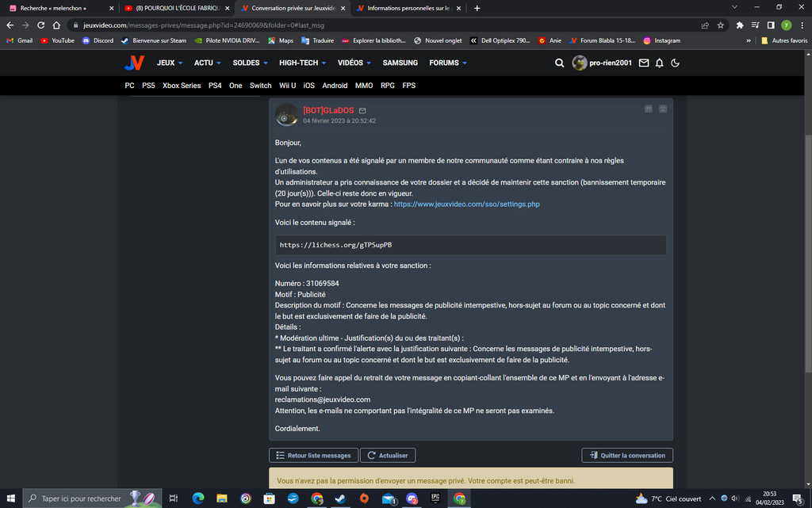Click the lichess.org reported content URL
Viewport: 812px width, 508px height.
click(x=335, y=245)
